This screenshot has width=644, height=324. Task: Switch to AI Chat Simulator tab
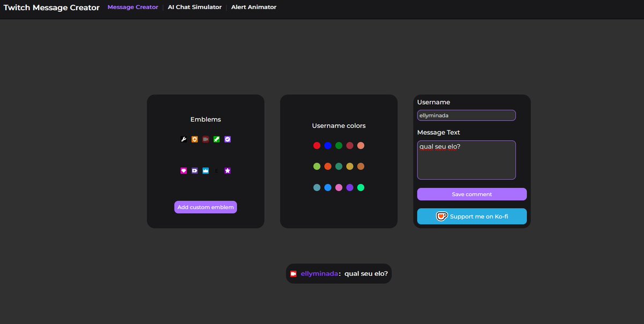coord(195,7)
